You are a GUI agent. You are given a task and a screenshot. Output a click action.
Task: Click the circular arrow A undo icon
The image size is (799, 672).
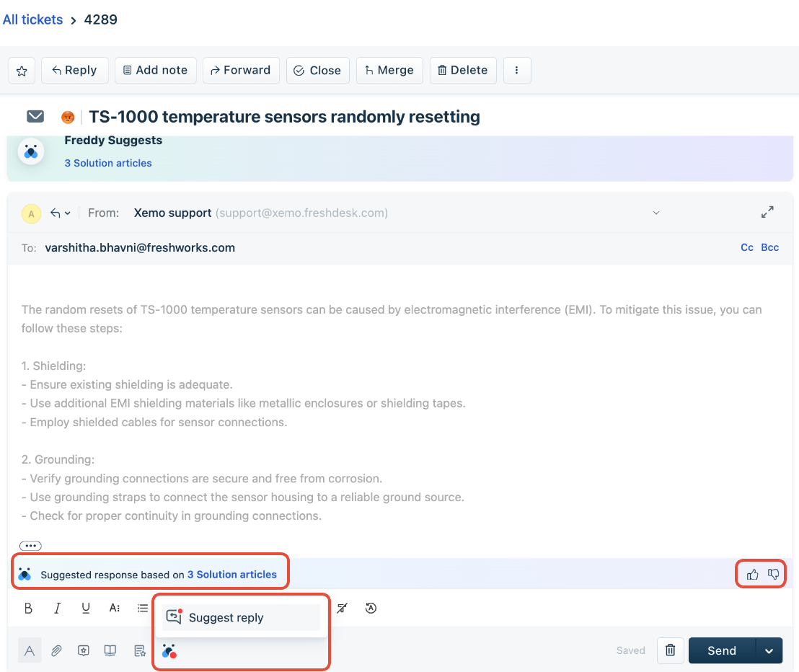(x=371, y=608)
